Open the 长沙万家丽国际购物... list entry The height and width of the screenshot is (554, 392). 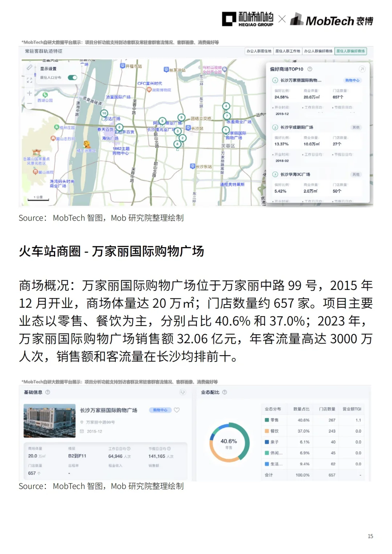coord(301,80)
